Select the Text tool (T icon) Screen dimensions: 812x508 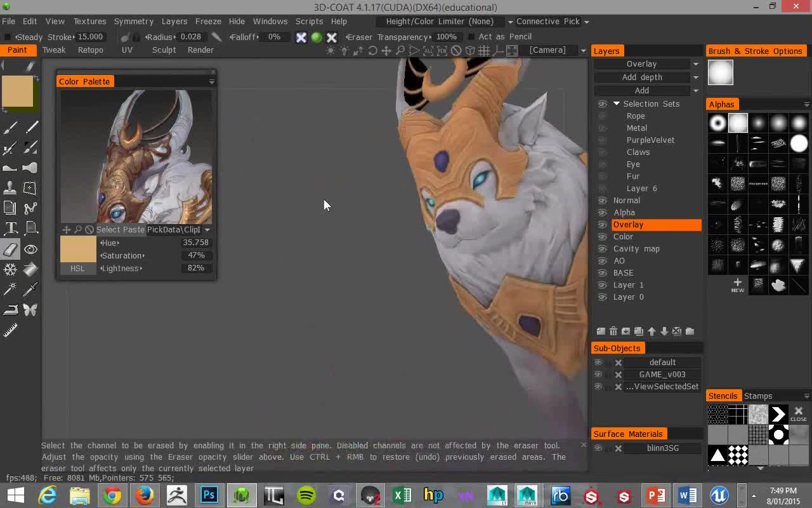[10, 228]
